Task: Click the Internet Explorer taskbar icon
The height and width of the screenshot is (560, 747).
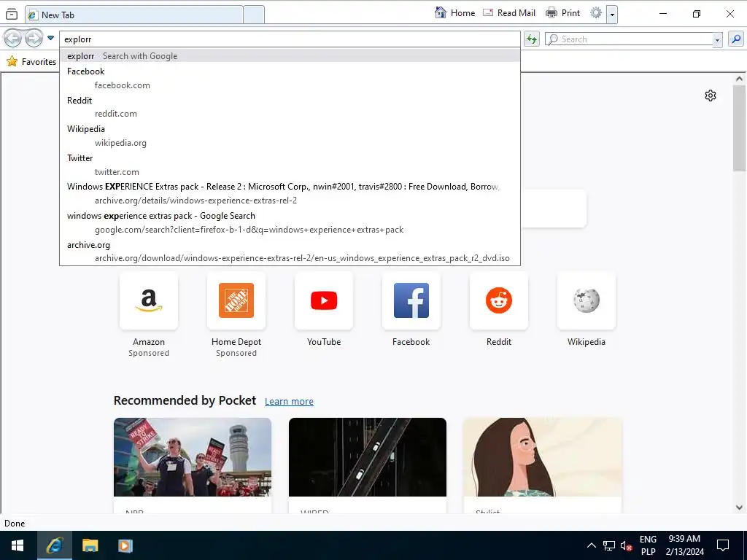Action: click(x=54, y=545)
